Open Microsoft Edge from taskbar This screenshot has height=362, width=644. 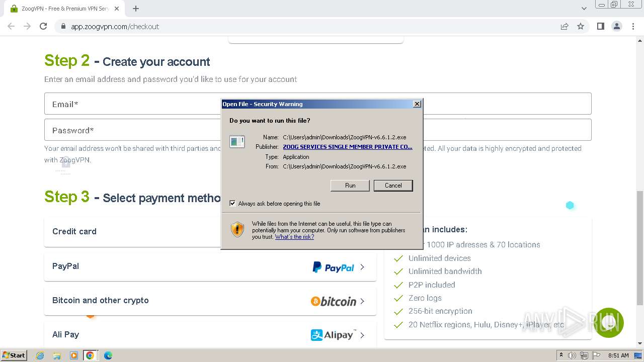point(108,355)
